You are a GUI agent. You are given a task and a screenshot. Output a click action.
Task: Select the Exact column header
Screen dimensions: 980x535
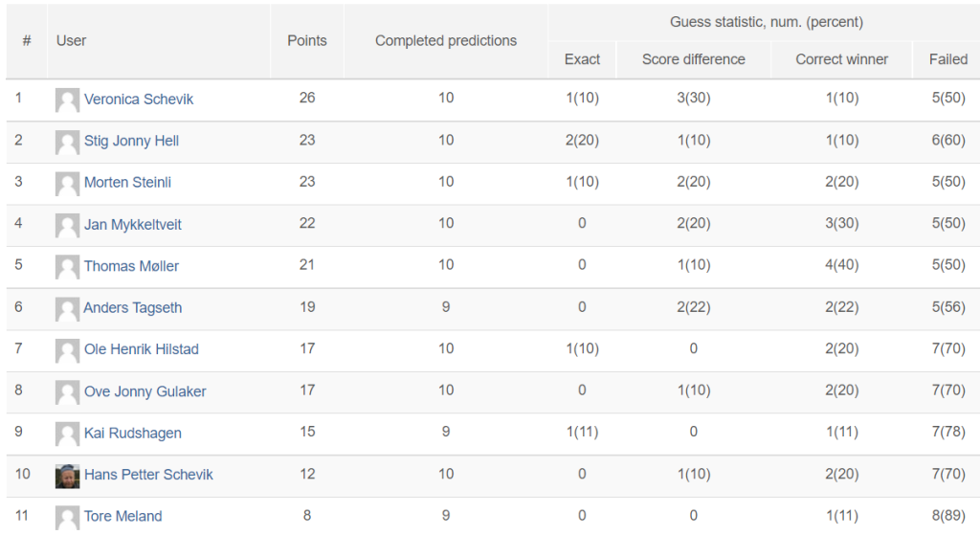(x=582, y=59)
